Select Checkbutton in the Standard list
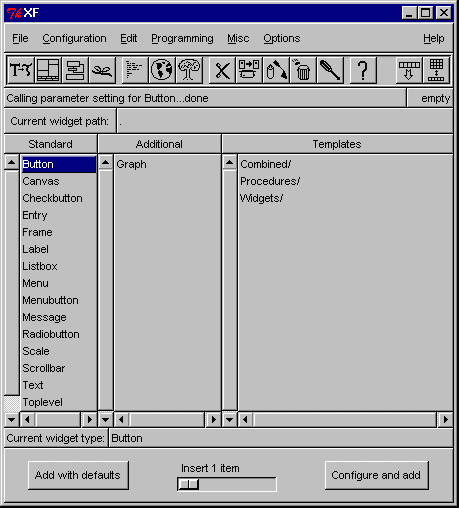The image size is (459, 508). [52, 198]
